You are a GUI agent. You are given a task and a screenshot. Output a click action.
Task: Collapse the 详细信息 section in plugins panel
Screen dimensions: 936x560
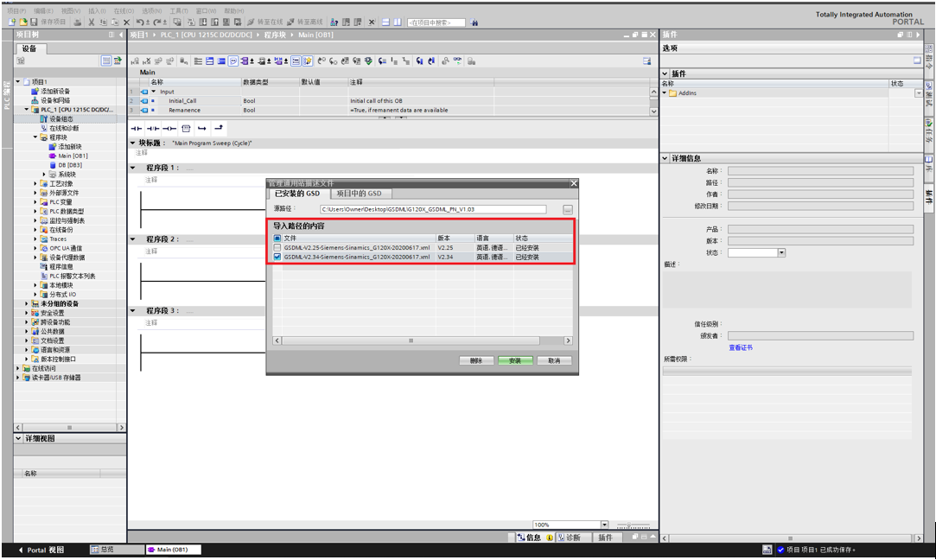pyautogui.click(x=665, y=158)
